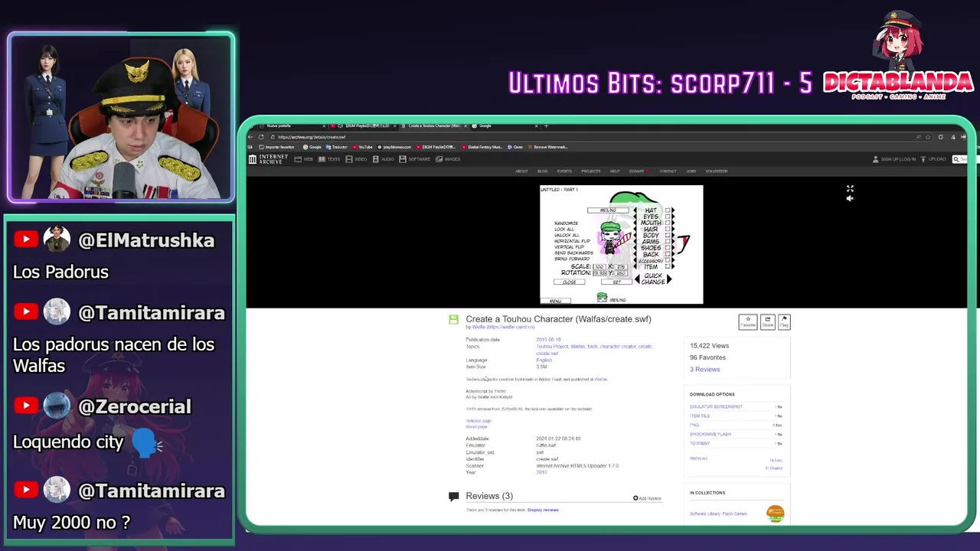This screenshot has width=980, height=551.
Task: Toggle the ITEM lock checkbox
Action: coord(668,266)
